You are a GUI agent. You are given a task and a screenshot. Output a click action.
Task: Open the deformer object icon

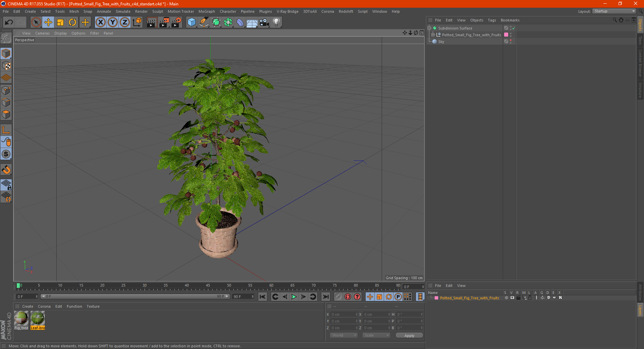pyautogui.click(x=240, y=22)
